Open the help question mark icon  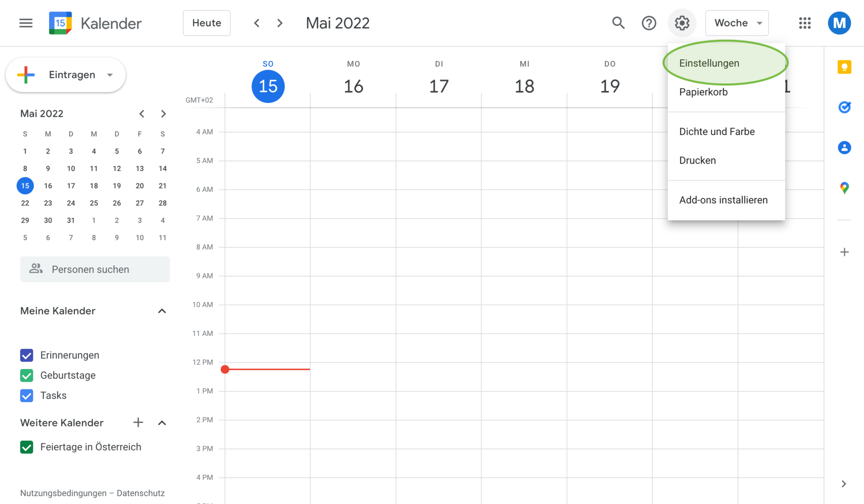(649, 23)
